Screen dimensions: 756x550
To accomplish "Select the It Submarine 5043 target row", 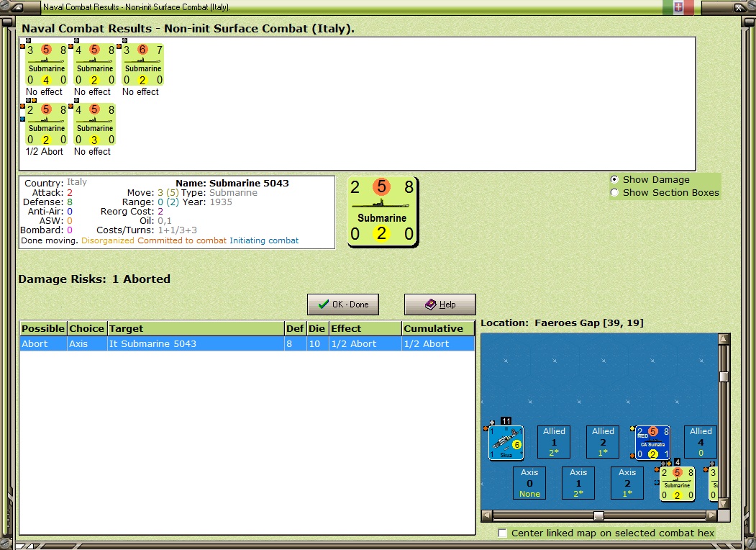I will (247, 343).
